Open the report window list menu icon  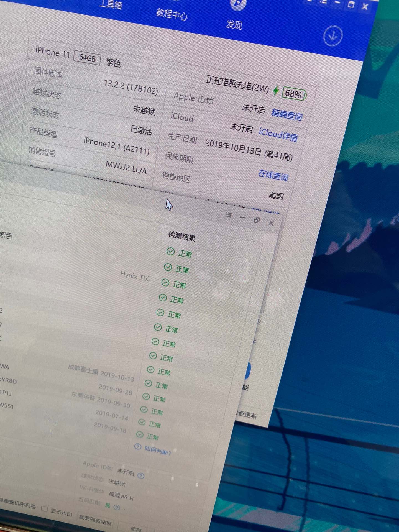[x=229, y=215]
